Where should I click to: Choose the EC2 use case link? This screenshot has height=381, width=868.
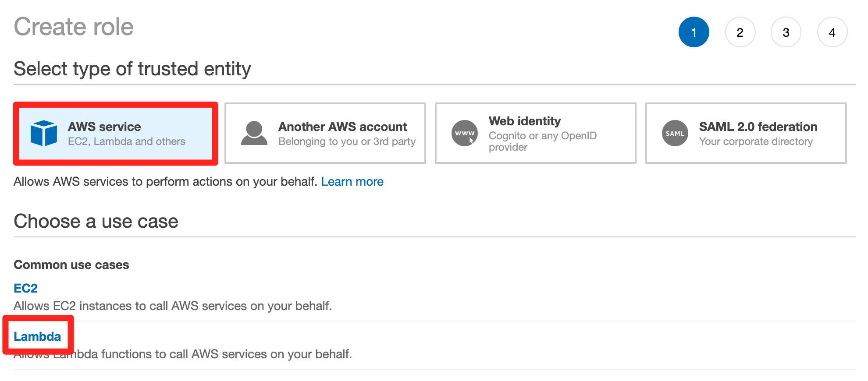click(26, 288)
